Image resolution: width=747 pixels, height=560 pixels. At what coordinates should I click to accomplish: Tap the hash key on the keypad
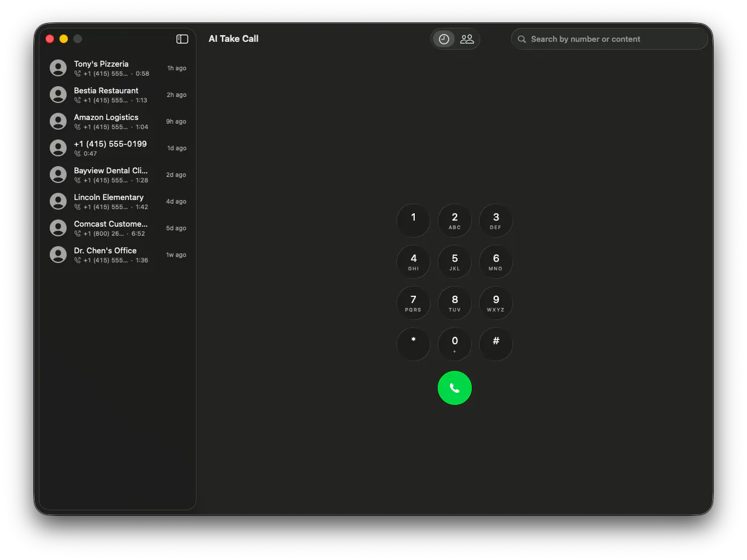(496, 344)
